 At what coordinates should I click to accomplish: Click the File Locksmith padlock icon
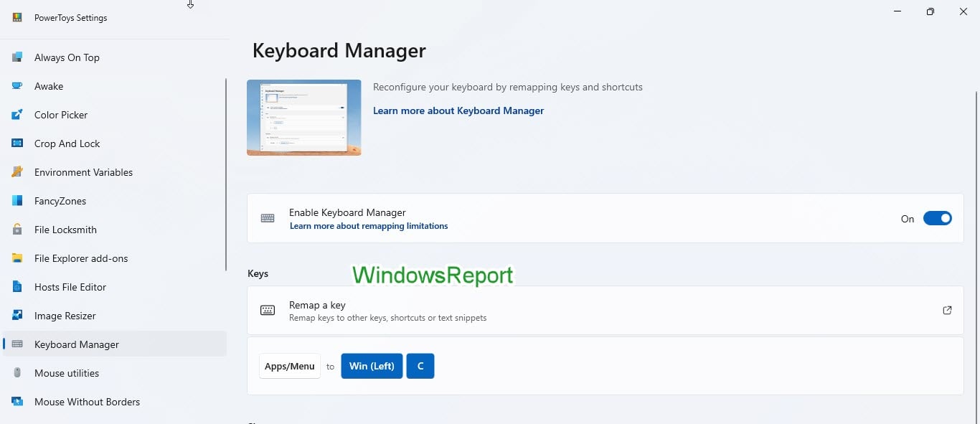(x=17, y=230)
